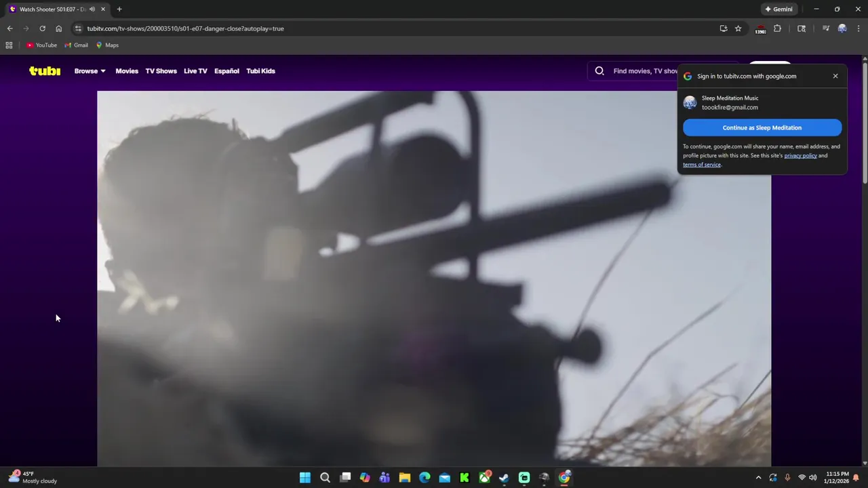Open the Chrome profile avatar
The width and height of the screenshot is (868, 488).
coord(842,28)
